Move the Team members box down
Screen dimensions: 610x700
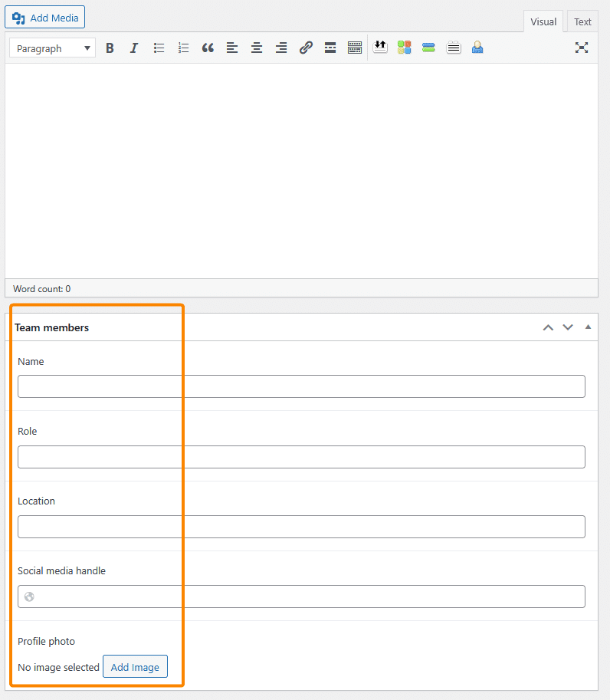(568, 327)
